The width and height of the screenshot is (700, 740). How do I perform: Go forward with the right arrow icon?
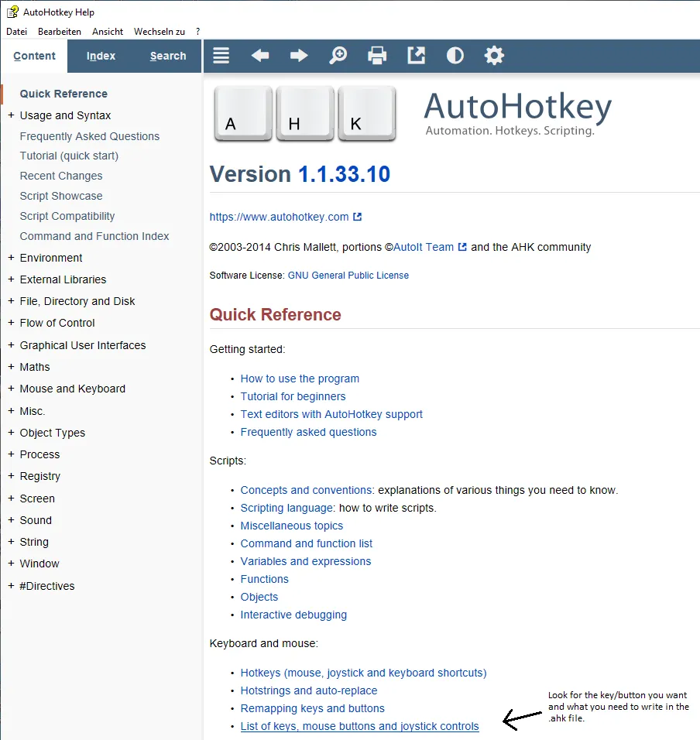point(299,56)
